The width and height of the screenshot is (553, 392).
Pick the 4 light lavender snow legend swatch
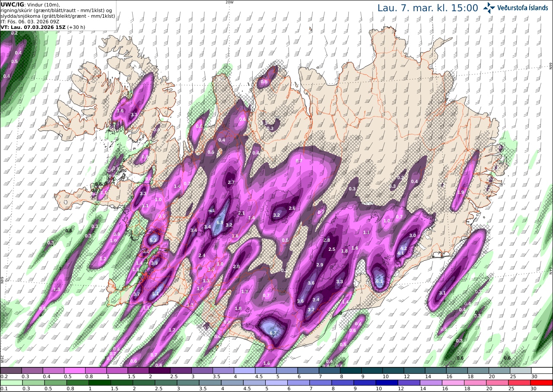click(245, 370)
